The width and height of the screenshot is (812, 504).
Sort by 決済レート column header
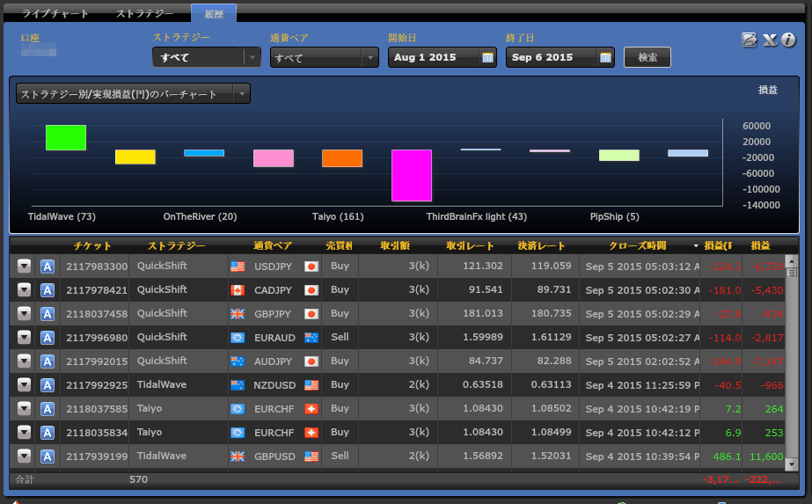(541, 245)
